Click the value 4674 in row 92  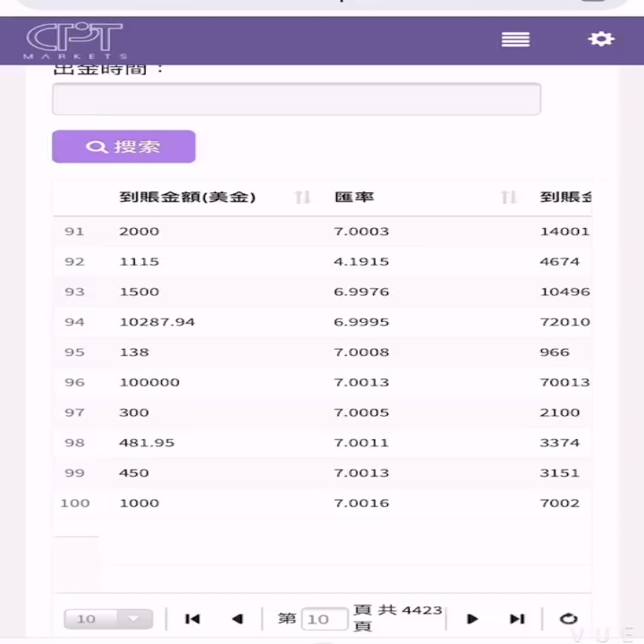pyautogui.click(x=559, y=261)
